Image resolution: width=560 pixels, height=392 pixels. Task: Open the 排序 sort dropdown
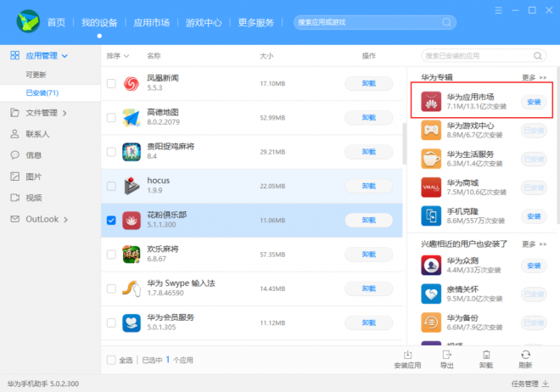coord(118,56)
